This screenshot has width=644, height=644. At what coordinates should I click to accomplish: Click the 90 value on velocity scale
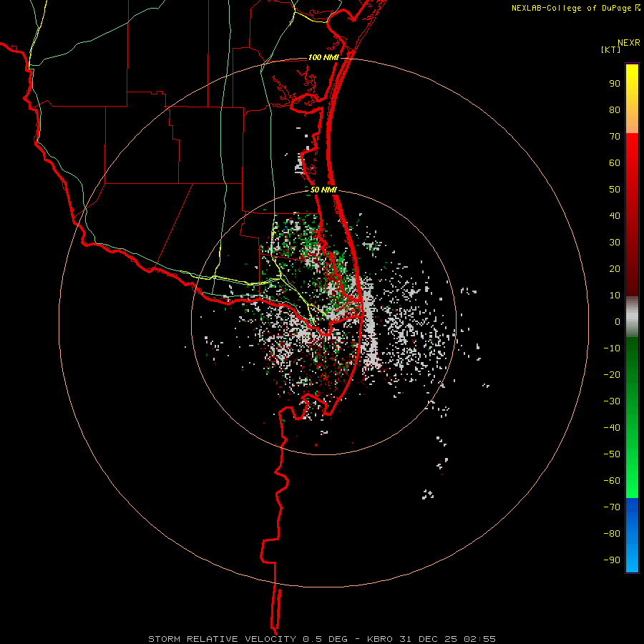coord(615,84)
